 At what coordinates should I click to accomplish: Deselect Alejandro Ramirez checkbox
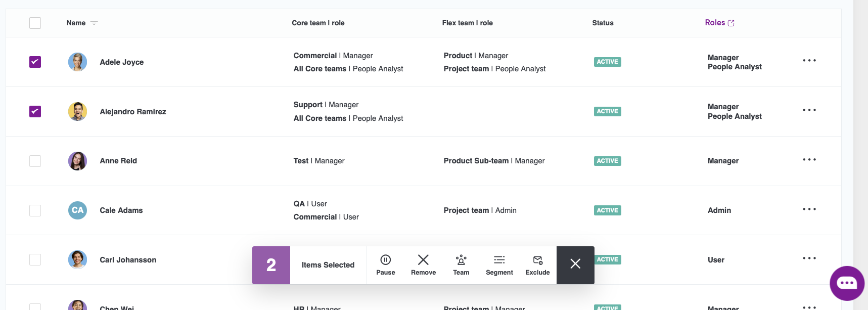tap(35, 111)
